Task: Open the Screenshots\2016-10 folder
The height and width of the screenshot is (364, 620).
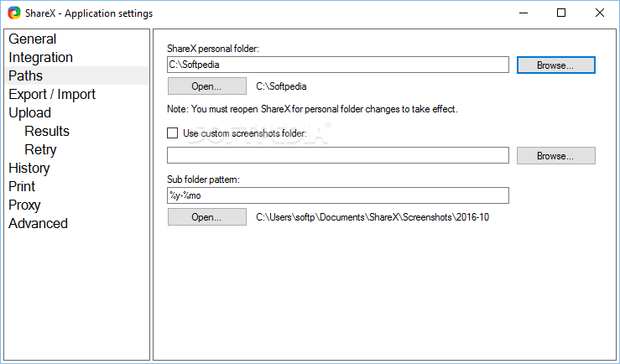Action: 207,217
